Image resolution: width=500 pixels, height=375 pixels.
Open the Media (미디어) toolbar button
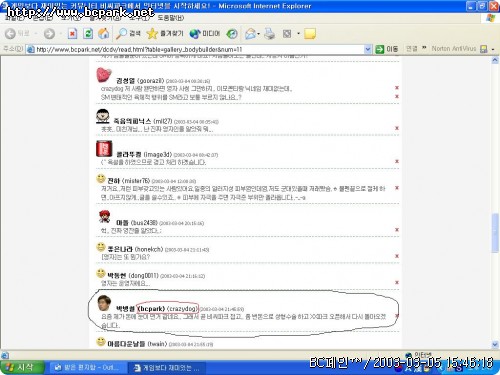(x=205, y=33)
